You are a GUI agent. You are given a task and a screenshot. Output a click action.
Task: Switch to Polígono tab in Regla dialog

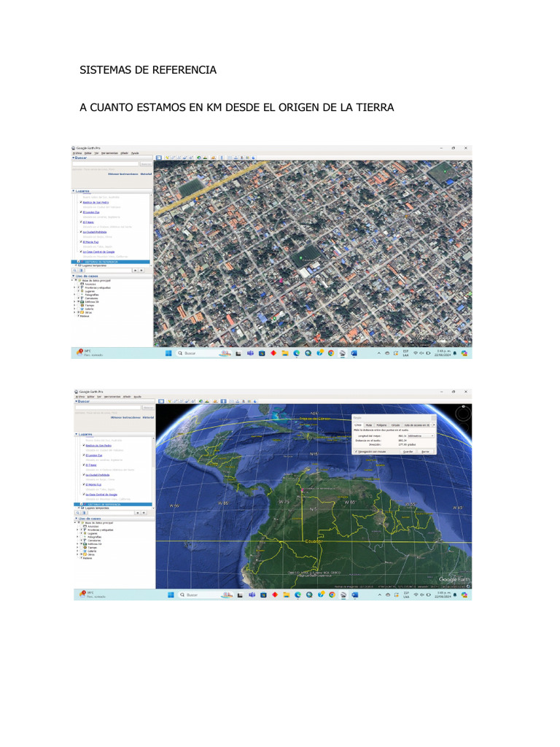tap(381, 425)
